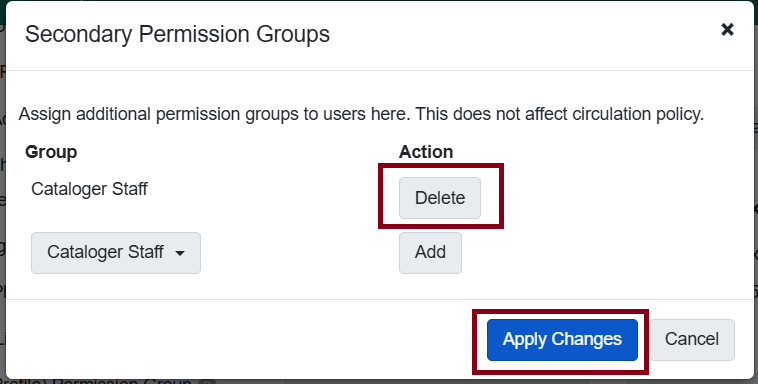Select the Cataloger Staff row label
The height and width of the screenshot is (384, 758).
pyautogui.click(x=89, y=189)
